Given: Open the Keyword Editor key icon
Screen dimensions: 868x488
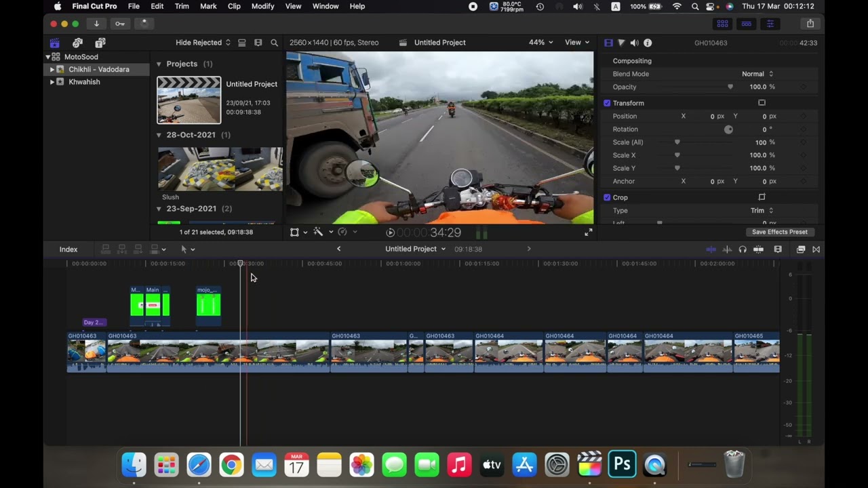Looking at the screenshot, I should pos(120,24).
